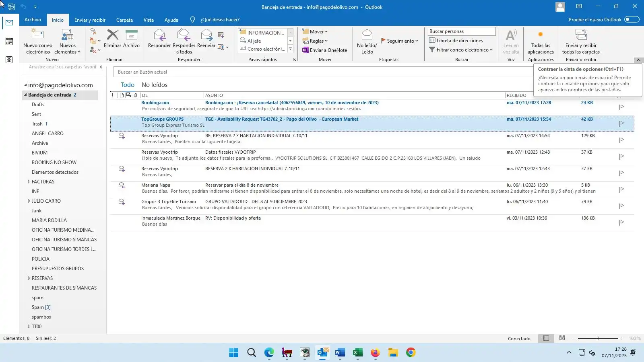The image size is (644, 362).
Task: Open the more reply actions dropdown
Action: [223, 47]
